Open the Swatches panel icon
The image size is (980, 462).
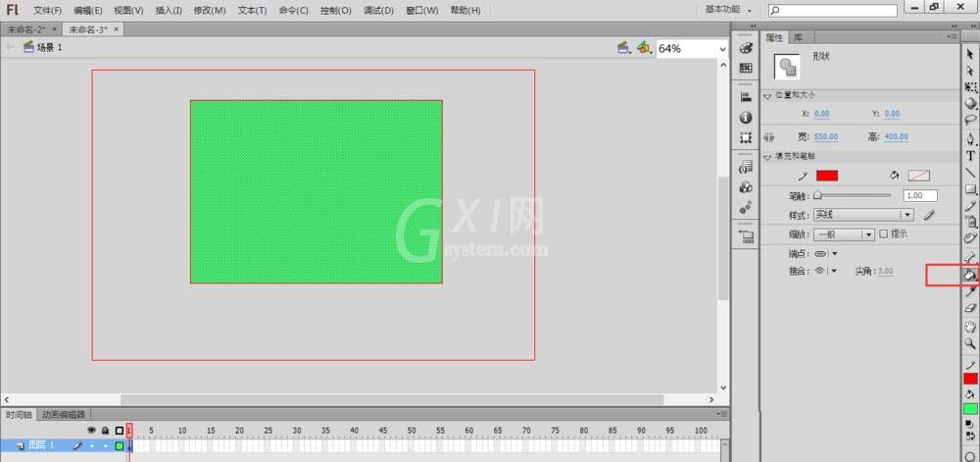(x=745, y=68)
